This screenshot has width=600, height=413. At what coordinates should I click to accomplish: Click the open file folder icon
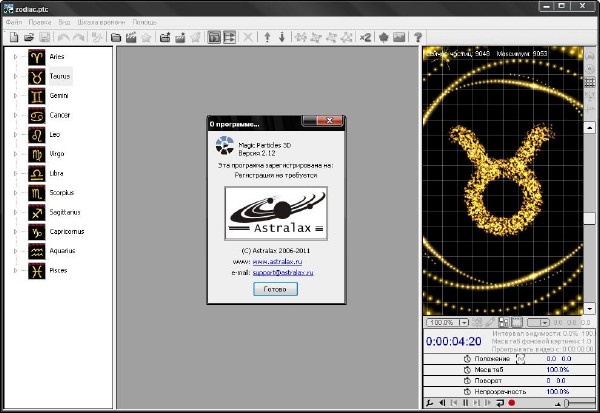click(x=29, y=38)
